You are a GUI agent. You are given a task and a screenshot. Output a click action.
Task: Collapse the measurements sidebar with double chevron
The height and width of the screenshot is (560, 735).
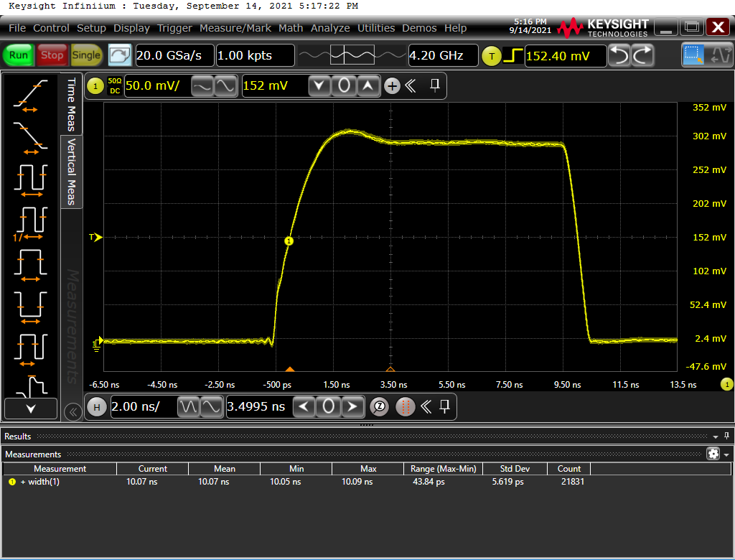tap(72, 411)
